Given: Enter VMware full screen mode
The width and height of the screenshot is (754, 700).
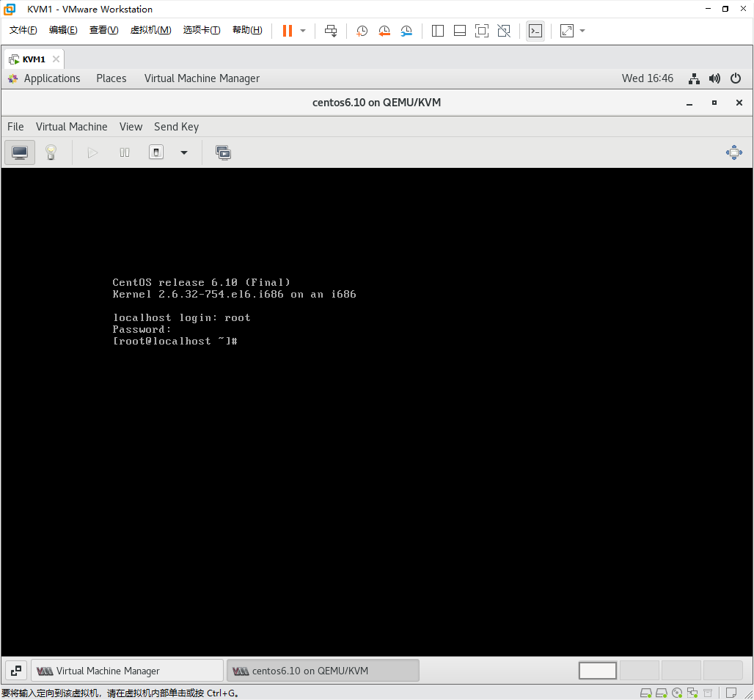Looking at the screenshot, I should click(x=481, y=31).
